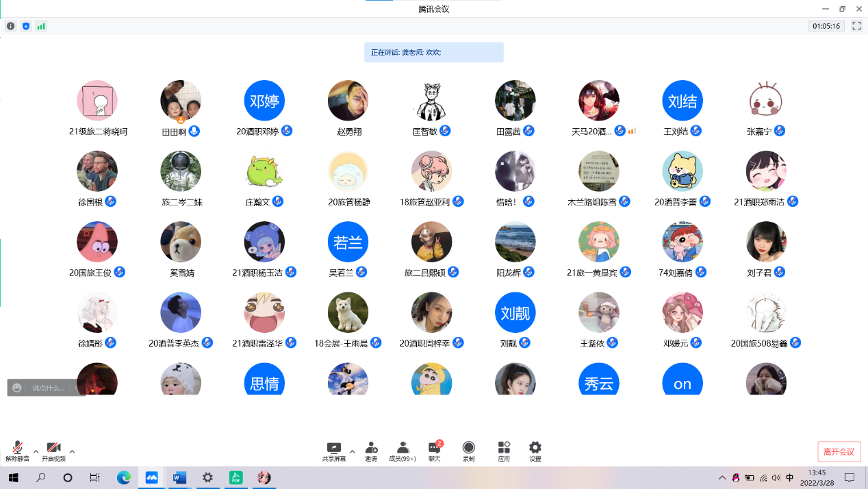
Task: Select participant 邓婷 blue avatar
Action: coord(264,101)
